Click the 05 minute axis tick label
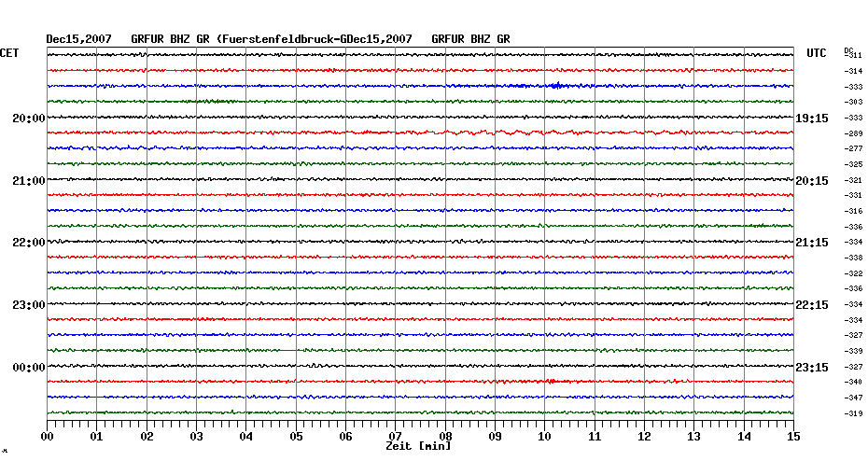 click(296, 437)
